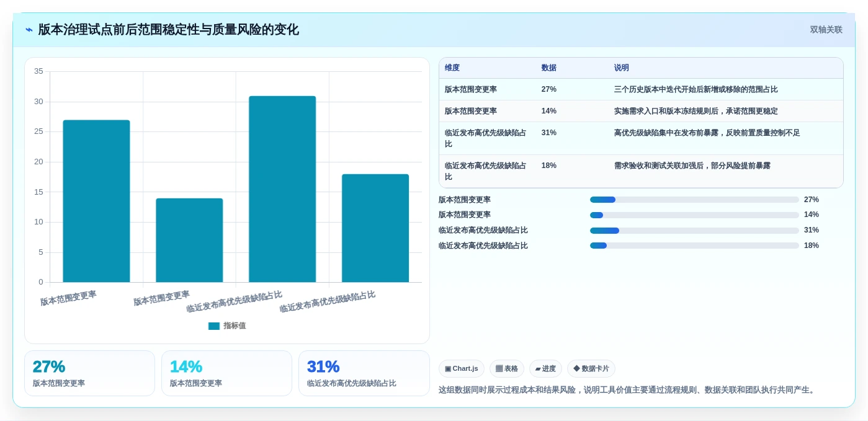Open the 27% 版本范围变更率 stat card

click(x=89, y=373)
